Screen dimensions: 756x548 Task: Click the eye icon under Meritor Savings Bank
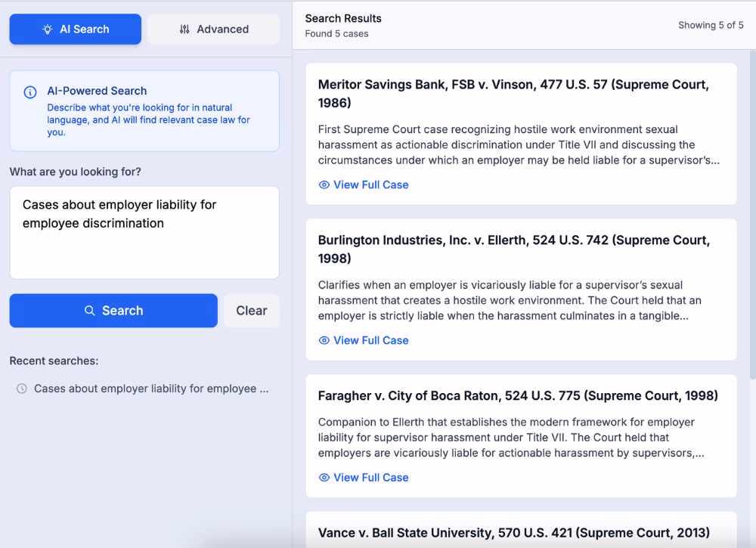pos(324,185)
